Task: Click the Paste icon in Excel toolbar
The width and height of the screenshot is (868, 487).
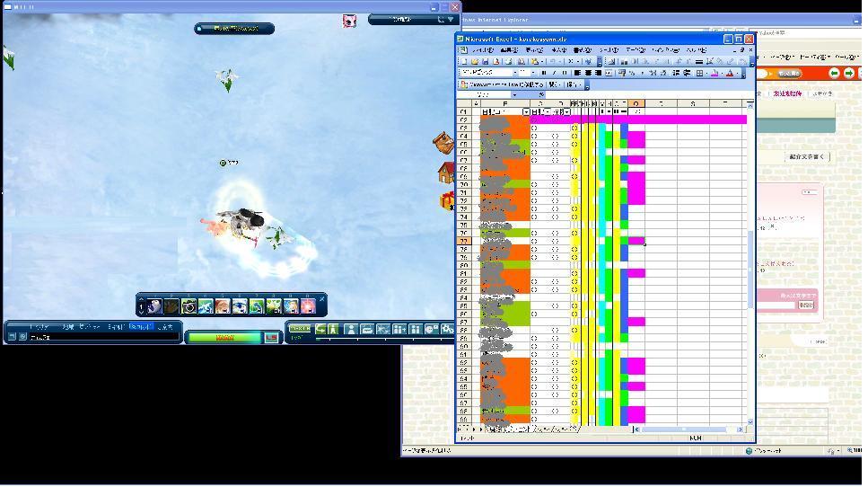Action: click(535, 61)
